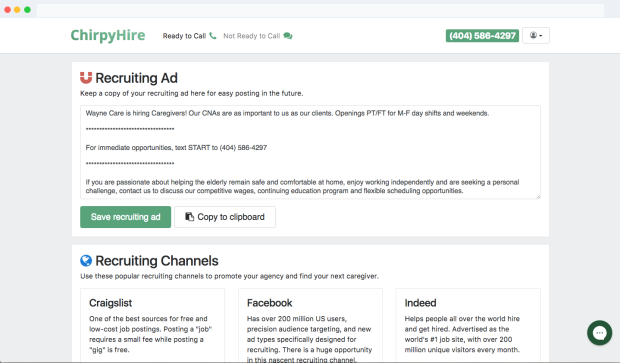620x363 pixels.
Task: Click the 'text START to (404) 586-4297' line
Action: coord(176,147)
